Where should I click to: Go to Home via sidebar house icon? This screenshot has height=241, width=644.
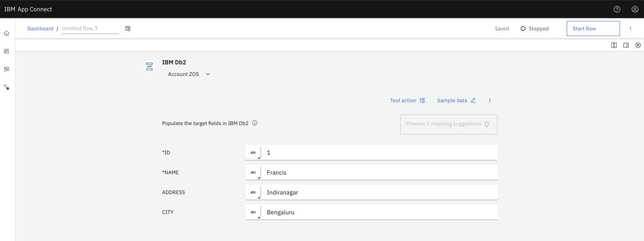tap(6, 33)
